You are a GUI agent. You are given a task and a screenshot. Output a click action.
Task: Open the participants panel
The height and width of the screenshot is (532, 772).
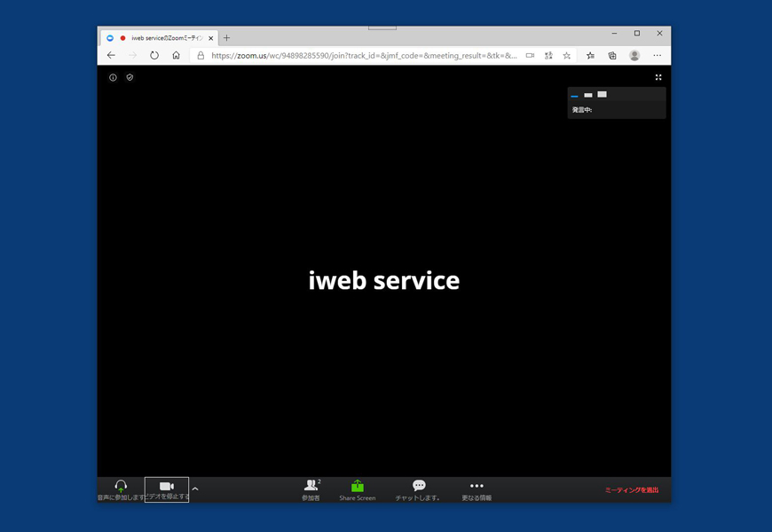coord(311,489)
